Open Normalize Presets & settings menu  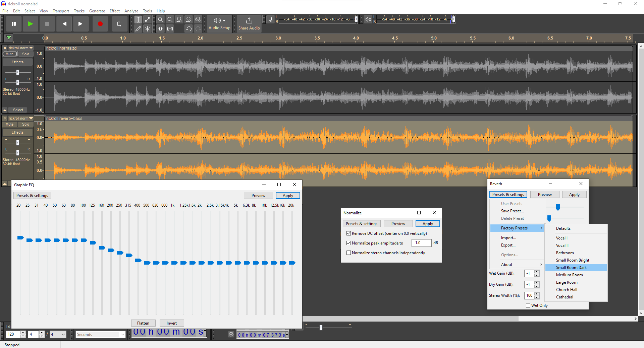click(362, 224)
